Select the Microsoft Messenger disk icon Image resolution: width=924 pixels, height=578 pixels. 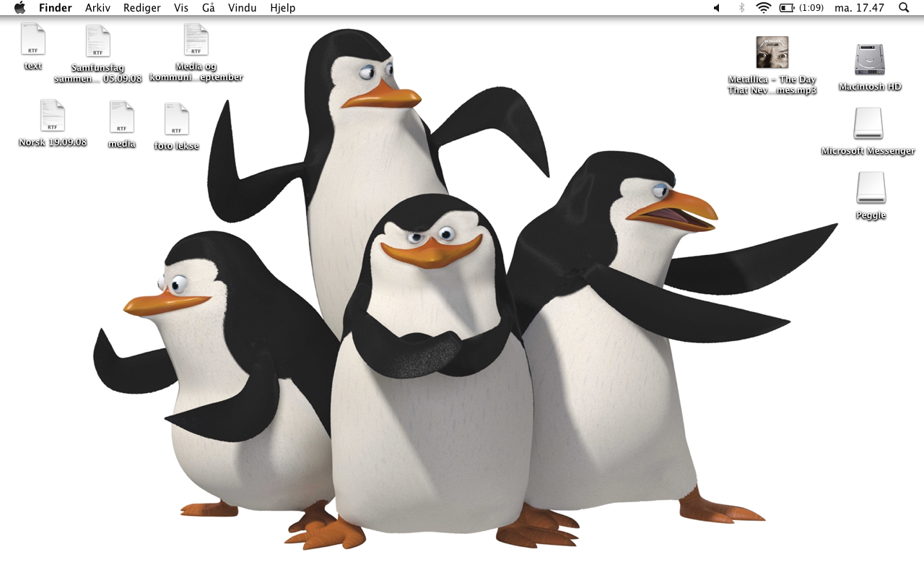point(868,124)
